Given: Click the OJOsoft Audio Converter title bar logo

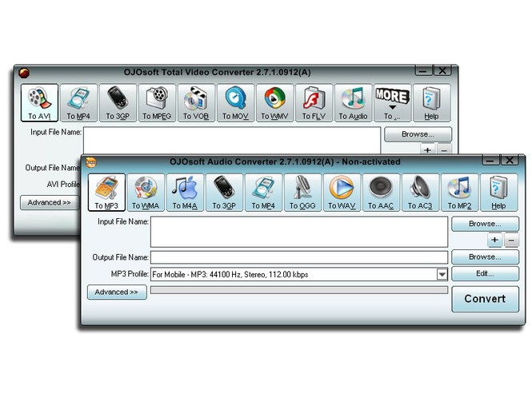Looking at the screenshot, I should click(x=91, y=162).
